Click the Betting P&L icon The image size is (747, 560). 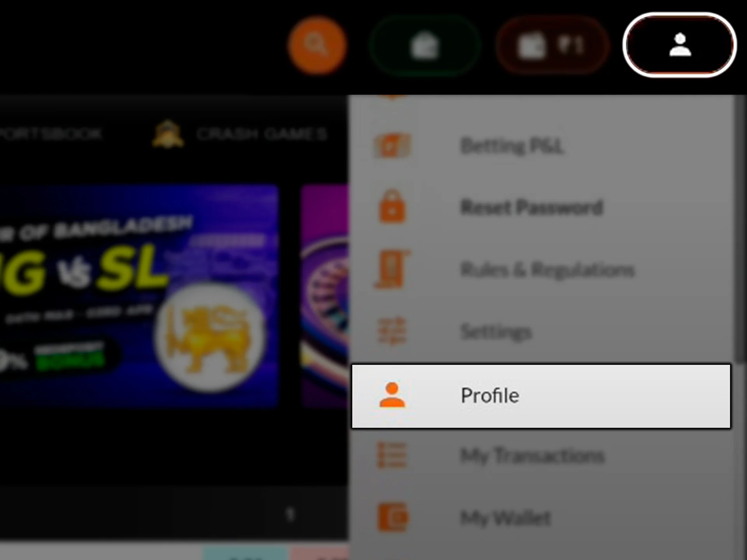[x=391, y=145]
